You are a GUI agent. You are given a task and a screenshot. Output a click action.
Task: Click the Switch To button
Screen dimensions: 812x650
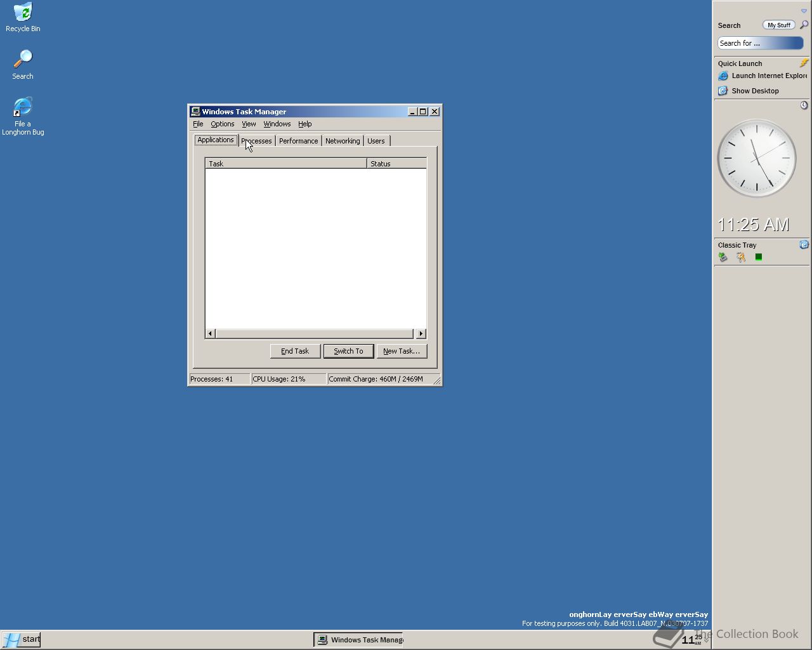point(348,351)
